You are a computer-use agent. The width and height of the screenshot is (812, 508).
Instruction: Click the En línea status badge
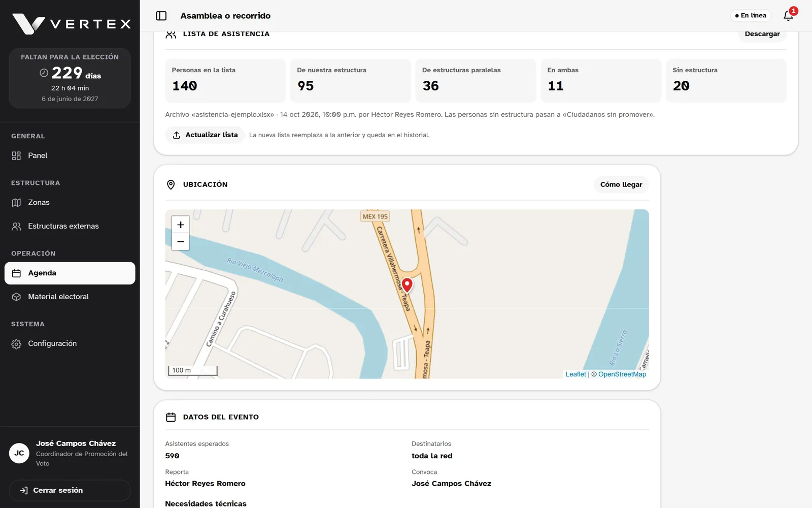click(751, 16)
